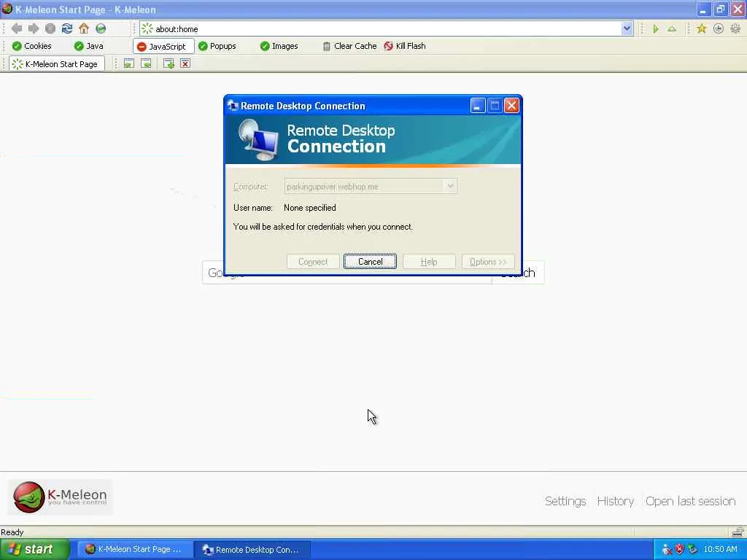Viewport: 747px width, 560px height.
Task: Kill Flash with the red blocked icon
Action: pos(405,46)
